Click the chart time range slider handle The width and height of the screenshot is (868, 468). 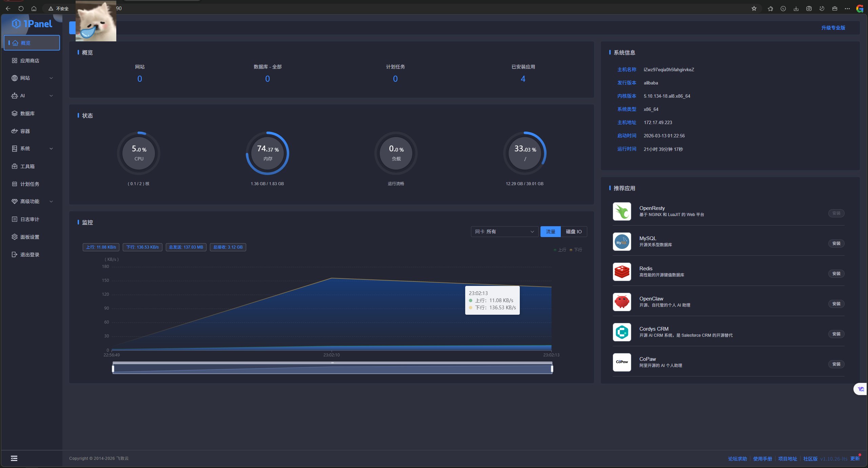click(113, 368)
